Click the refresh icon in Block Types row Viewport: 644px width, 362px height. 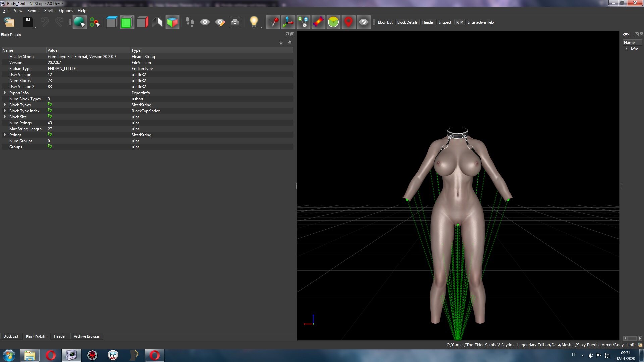point(50,105)
